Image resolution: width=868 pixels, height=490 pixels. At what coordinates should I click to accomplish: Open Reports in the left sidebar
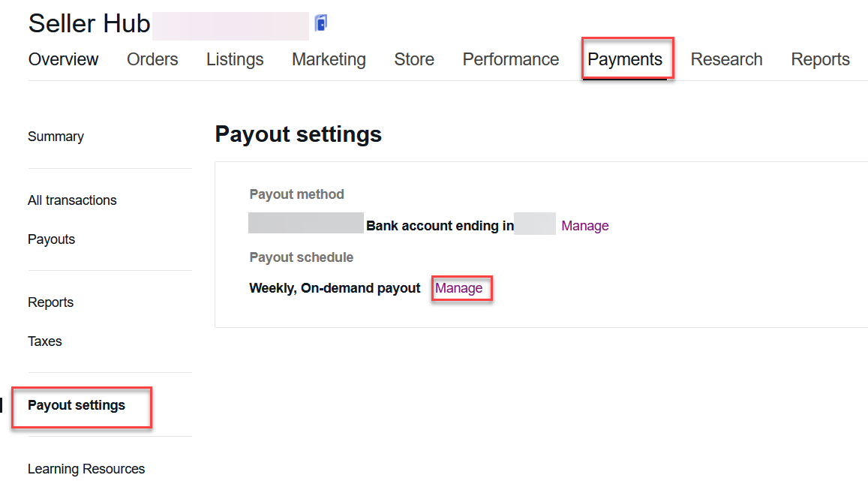click(50, 302)
